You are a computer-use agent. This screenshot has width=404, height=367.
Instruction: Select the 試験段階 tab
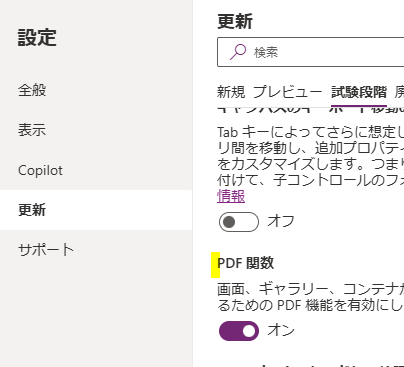point(359,92)
